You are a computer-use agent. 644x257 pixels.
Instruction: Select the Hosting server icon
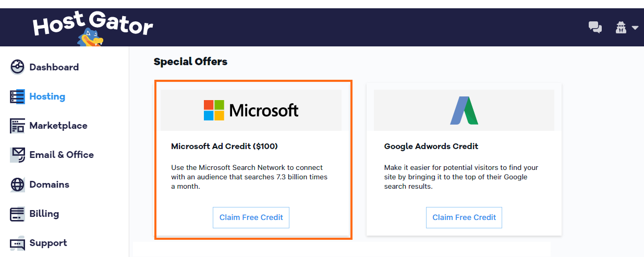click(x=17, y=96)
